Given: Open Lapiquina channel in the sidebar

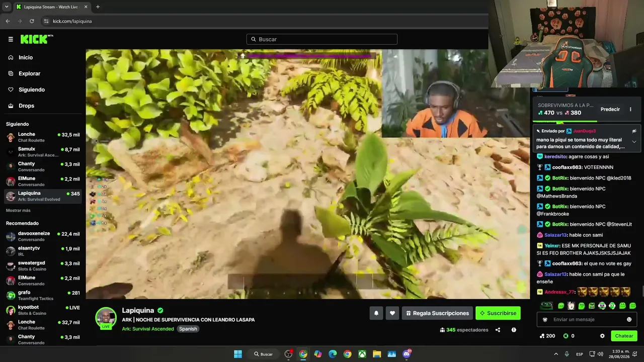Looking at the screenshot, I should (x=43, y=196).
